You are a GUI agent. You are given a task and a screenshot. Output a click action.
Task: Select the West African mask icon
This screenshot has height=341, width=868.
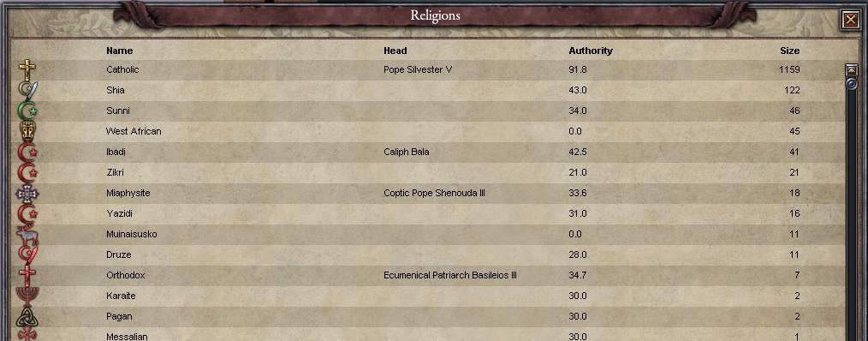27,131
